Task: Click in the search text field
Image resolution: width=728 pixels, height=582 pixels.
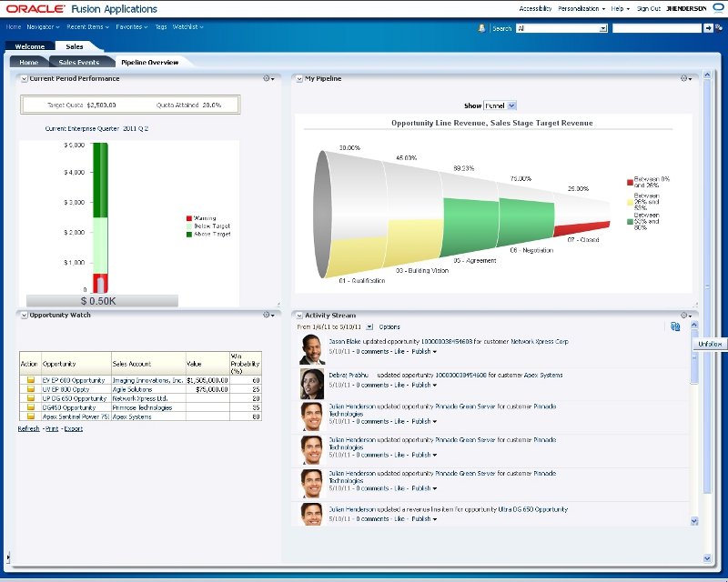Action: 656,28
